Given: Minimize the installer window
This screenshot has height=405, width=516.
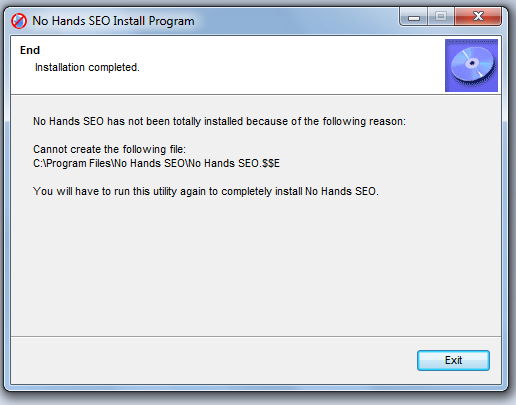Looking at the screenshot, I should (x=414, y=17).
